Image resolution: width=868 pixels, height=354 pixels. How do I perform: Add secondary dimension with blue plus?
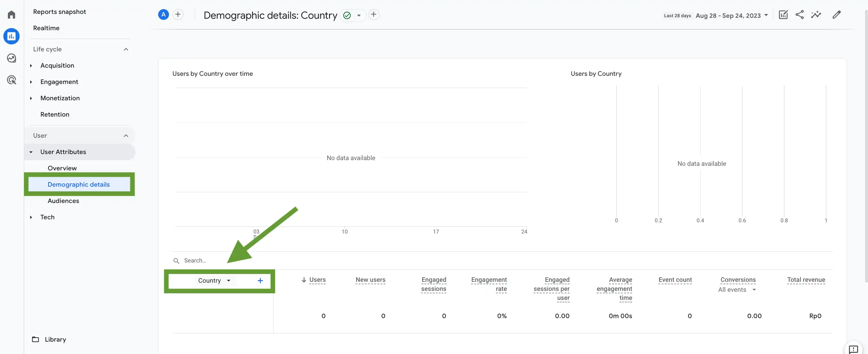pos(260,281)
